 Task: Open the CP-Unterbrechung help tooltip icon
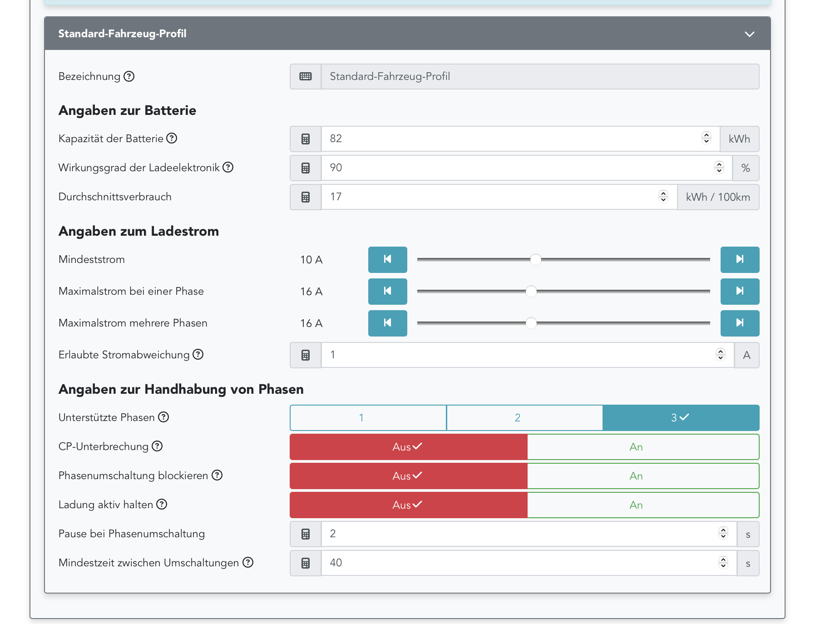[157, 446]
